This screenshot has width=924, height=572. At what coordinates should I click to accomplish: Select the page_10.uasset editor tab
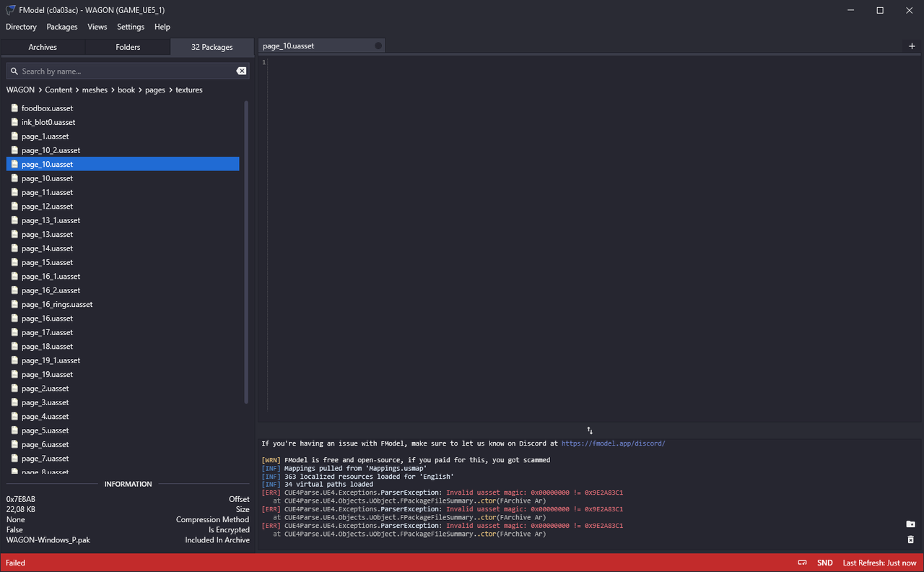click(322, 46)
